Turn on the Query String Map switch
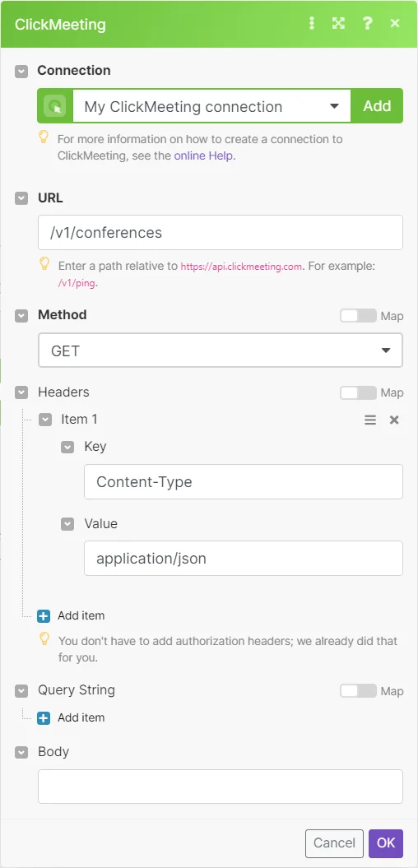The image size is (418, 868). click(x=358, y=691)
